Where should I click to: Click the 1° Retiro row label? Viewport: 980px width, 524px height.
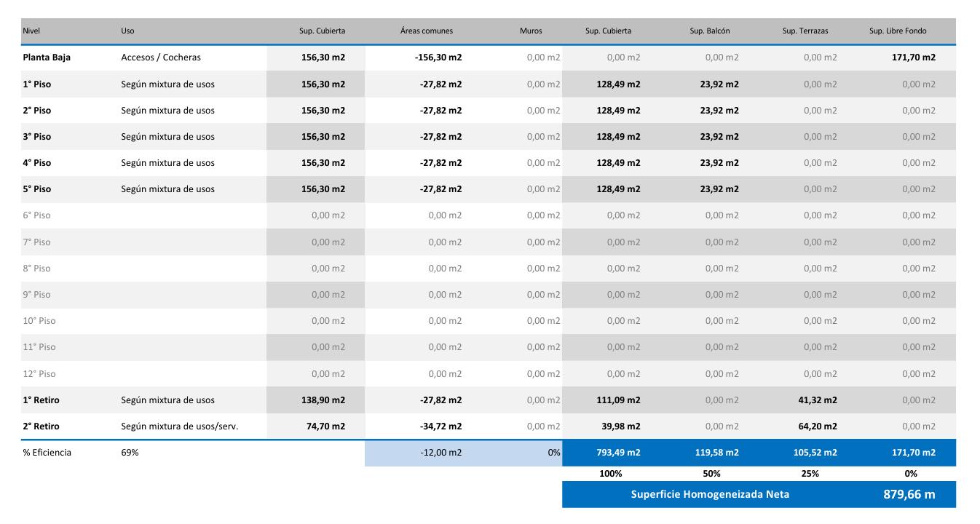41,400
